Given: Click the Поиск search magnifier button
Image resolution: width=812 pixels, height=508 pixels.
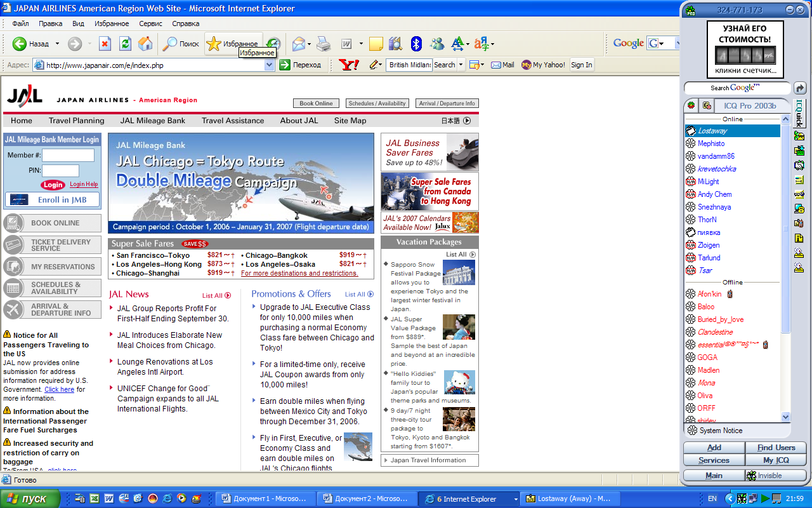Looking at the screenshot, I should click(181, 44).
